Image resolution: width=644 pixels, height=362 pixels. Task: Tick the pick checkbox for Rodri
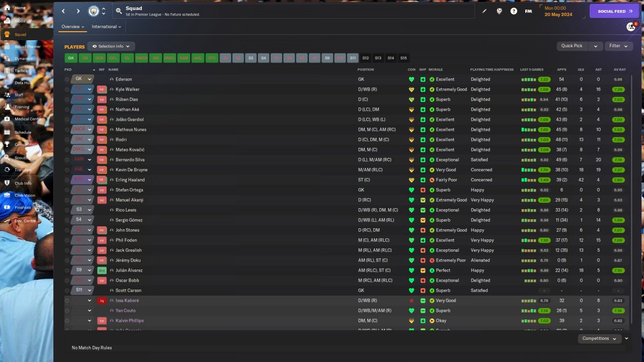tap(67, 140)
